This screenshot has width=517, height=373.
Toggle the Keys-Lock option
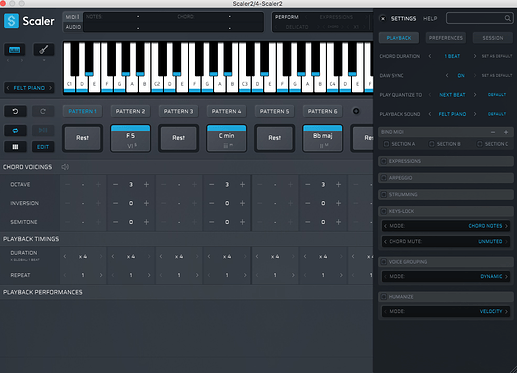(384, 211)
